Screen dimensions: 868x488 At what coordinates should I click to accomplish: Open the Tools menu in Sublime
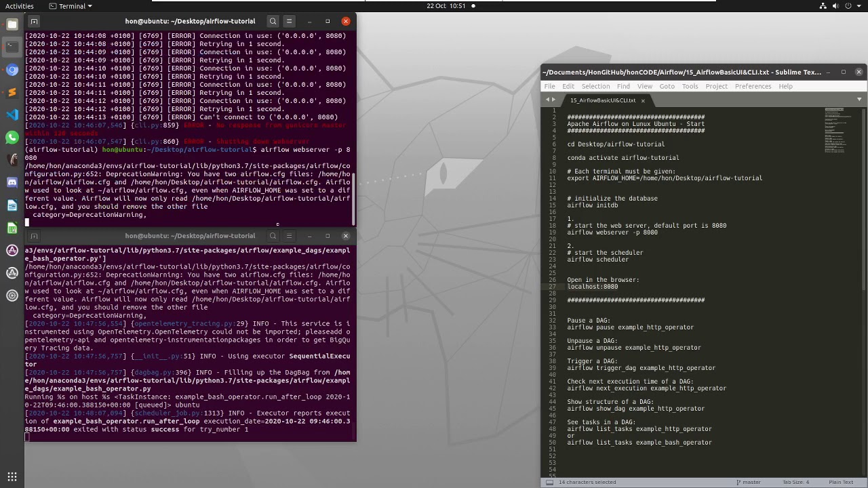pyautogui.click(x=690, y=86)
